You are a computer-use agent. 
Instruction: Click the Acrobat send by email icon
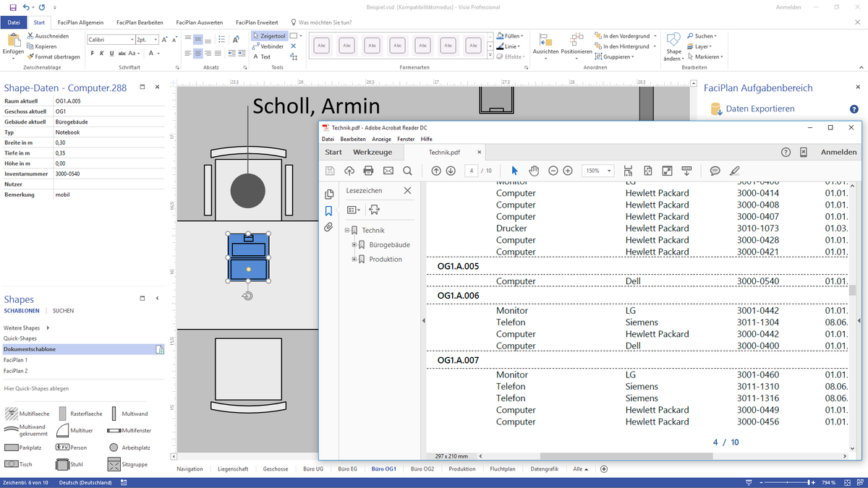pyautogui.click(x=388, y=171)
